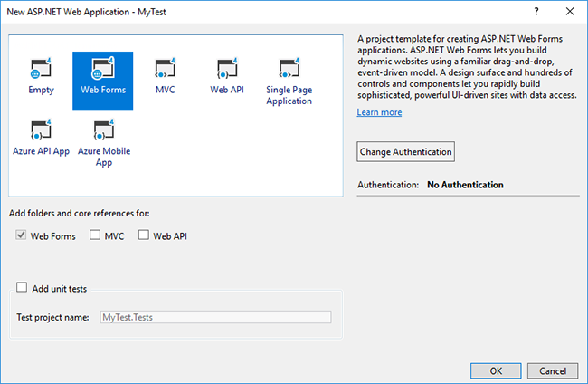Select the Web Forms template icon
Image resolution: width=588 pixels, height=384 pixels.
click(103, 68)
